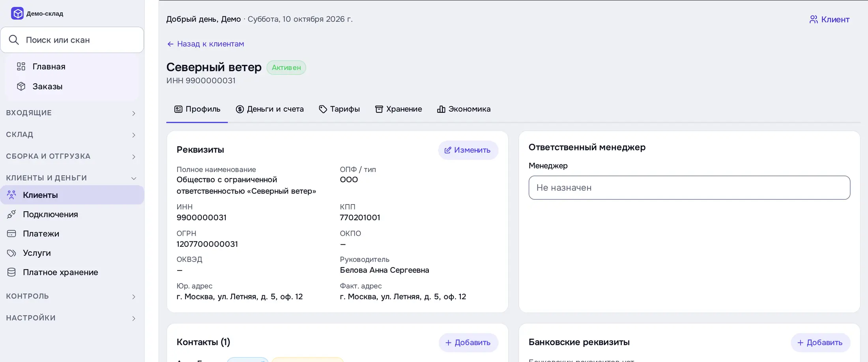Switch to the Деньги и счета tab
Image resolution: width=868 pixels, height=362 pixels.
270,109
